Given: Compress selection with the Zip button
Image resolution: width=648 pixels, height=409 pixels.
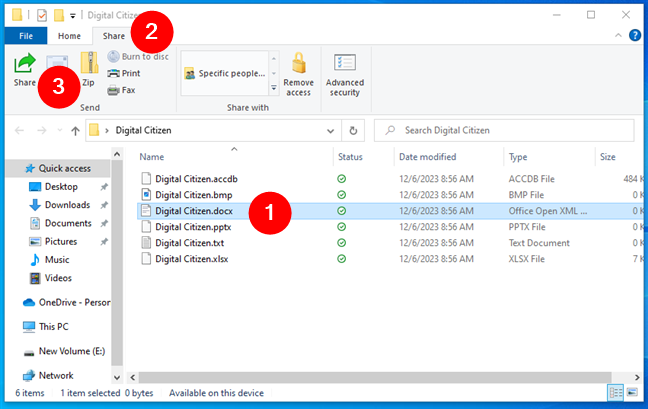Looking at the screenshot, I should coord(88,70).
